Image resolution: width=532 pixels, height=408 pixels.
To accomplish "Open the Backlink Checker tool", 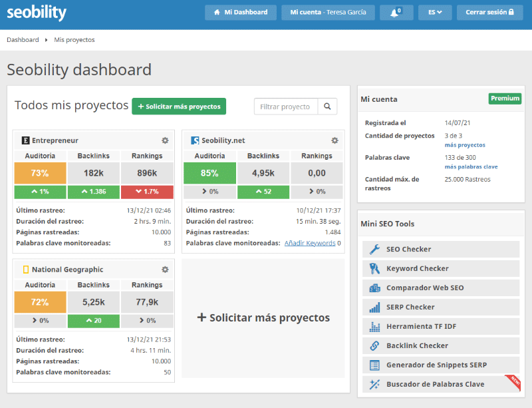I will click(441, 345).
